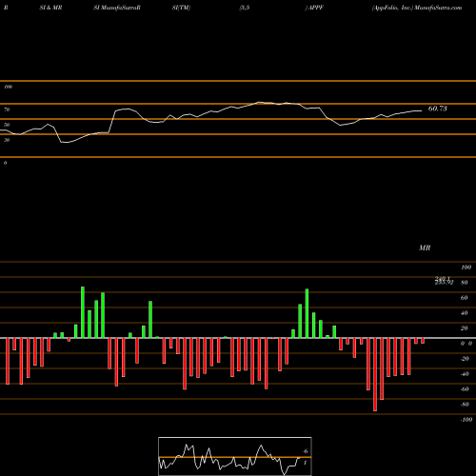Click the RSI 70 axis label
476x476 pixels.
[7, 109]
